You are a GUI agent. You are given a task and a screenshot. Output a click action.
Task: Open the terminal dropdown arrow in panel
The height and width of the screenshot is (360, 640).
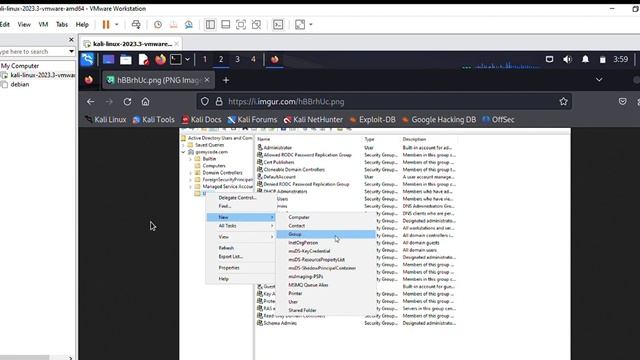(187, 60)
